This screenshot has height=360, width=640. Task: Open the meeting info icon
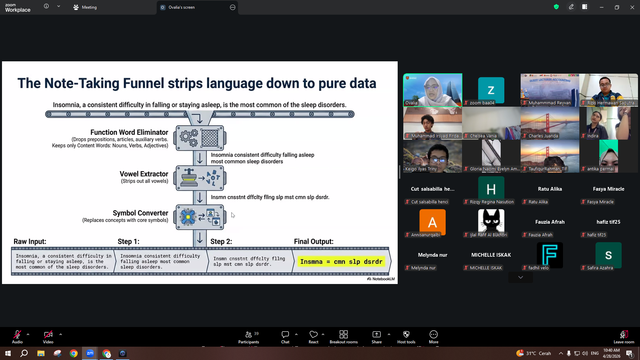click(x=46, y=7)
